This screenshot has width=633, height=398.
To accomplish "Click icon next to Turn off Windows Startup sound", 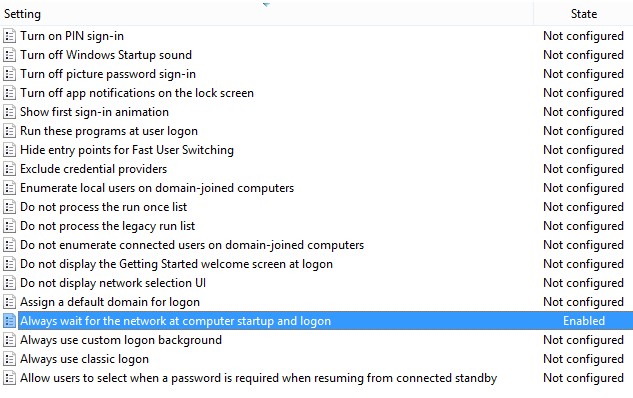I will point(9,55).
